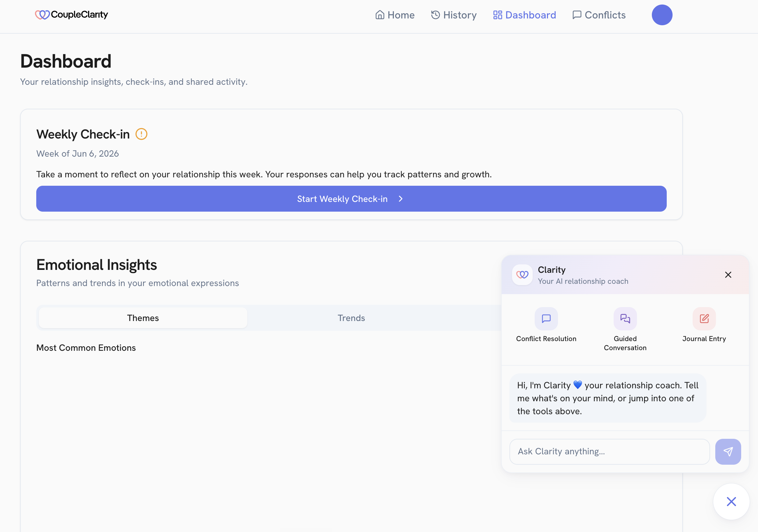Screen dimensions: 758x532
Task: Create a Journal Entry
Action: pyautogui.click(x=704, y=325)
